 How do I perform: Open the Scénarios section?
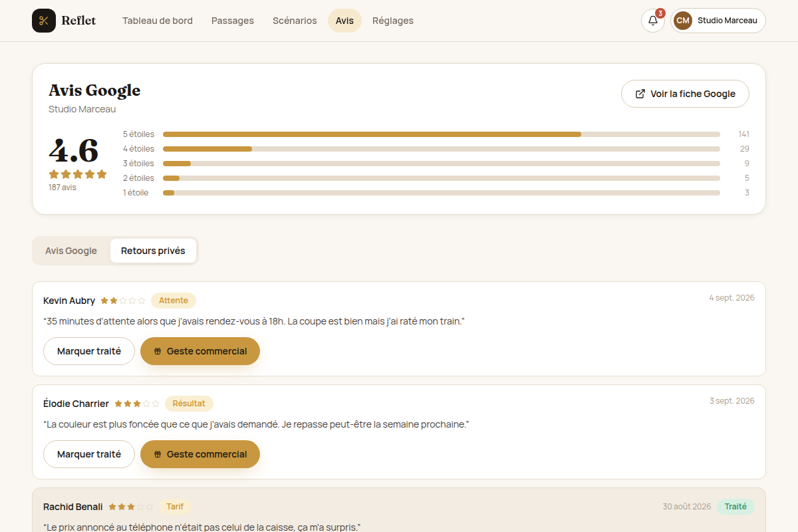pyautogui.click(x=295, y=21)
